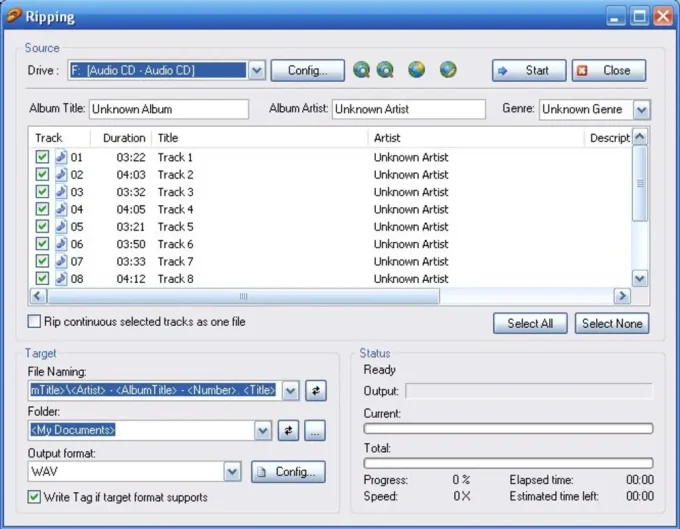The width and height of the screenshot is (680, 529).
Task: Click the globe icon nearest the Start button
Action: 448,70
